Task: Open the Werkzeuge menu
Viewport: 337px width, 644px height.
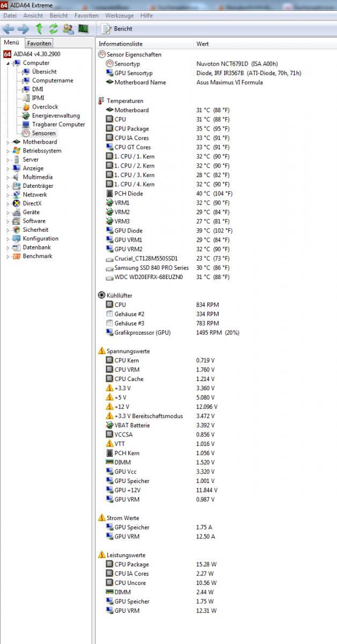Action: (x=120, y=16)
